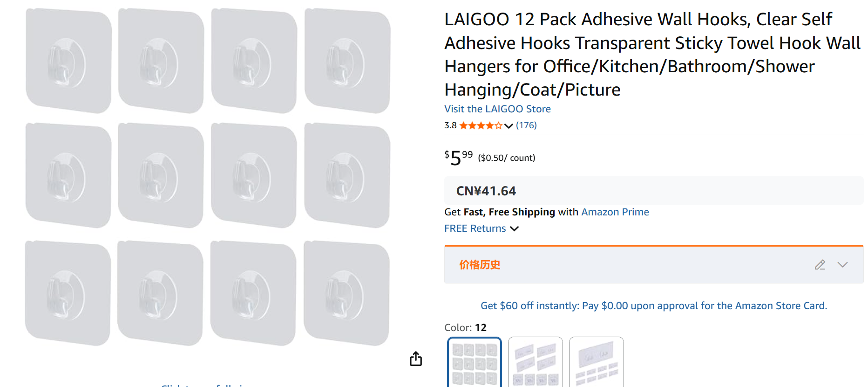Open the rating breakdown dropdown arrow
This screenshot has height=387, width=868.
pos(509,126)
